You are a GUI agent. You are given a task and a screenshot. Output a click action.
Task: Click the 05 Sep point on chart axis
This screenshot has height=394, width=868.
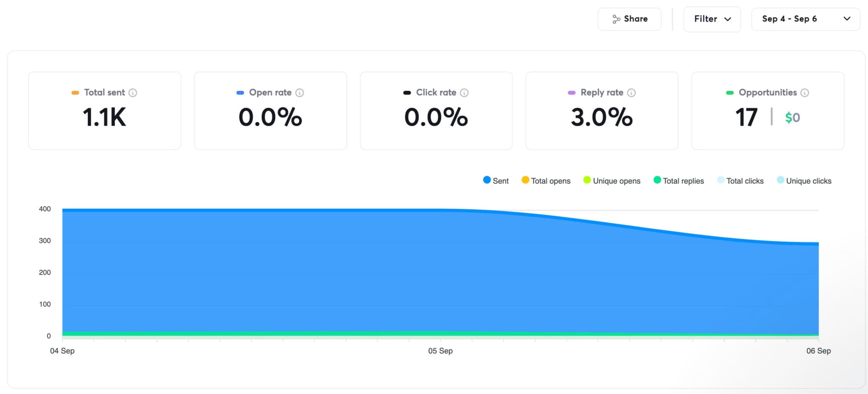[440, 351]
